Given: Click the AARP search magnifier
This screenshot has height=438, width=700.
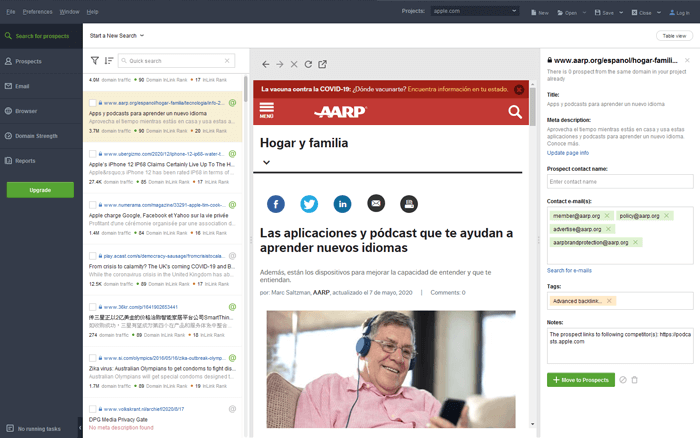Looking at the screenshot, I should tap(515, 112).
